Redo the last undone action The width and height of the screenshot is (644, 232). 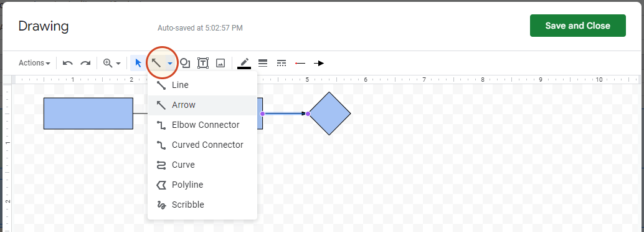click(x=85, y=63)
